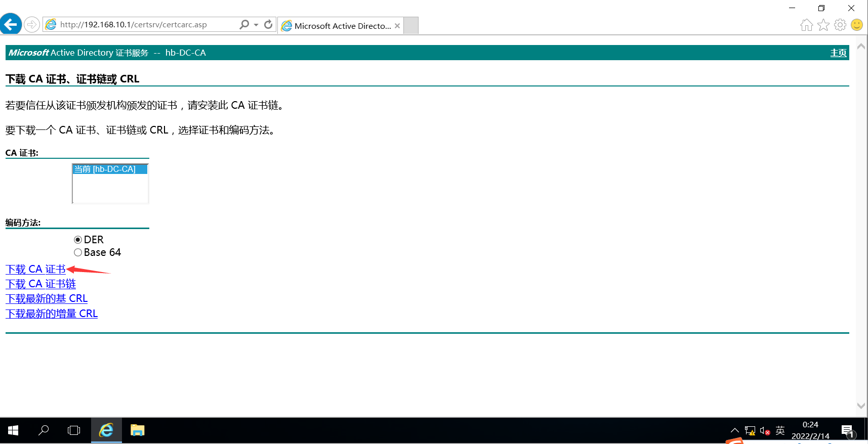Refresh the certsrv page
The width and height of the screenshot is (868, 444).
click(x=268, y=24)
